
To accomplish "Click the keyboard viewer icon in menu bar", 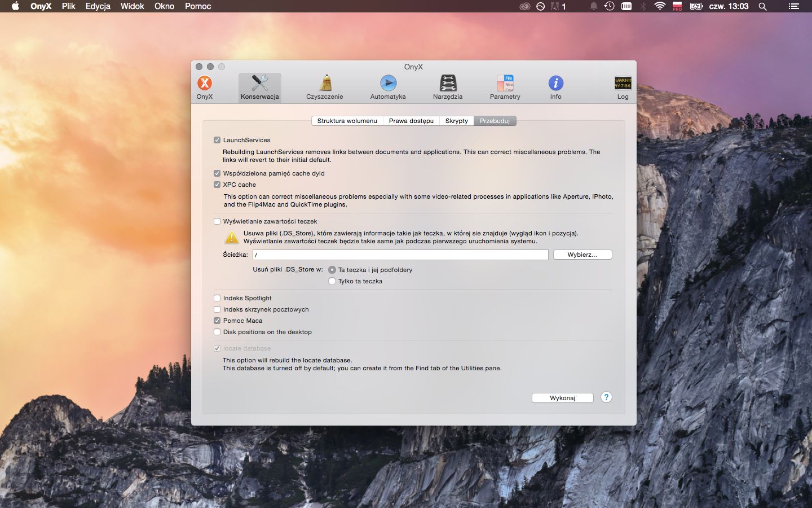I will coord(626,6).
